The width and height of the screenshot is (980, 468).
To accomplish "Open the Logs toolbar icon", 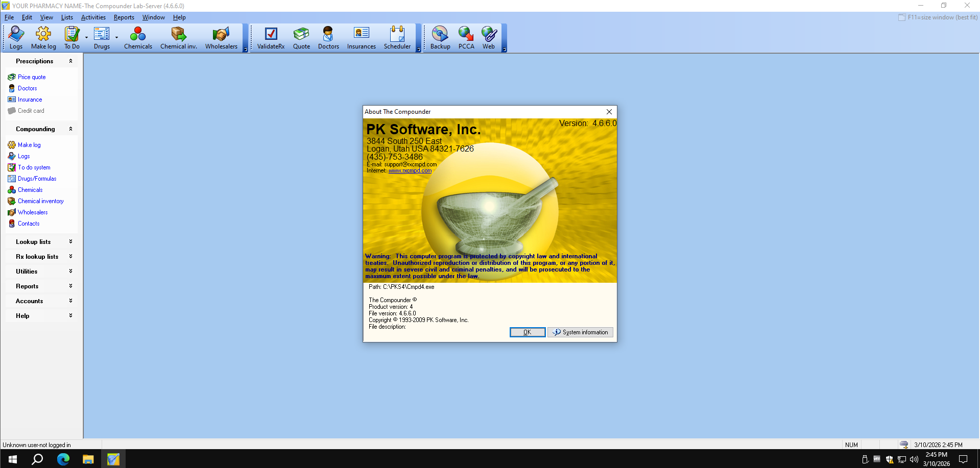I will pyautogui.click(x=16, y=38).
